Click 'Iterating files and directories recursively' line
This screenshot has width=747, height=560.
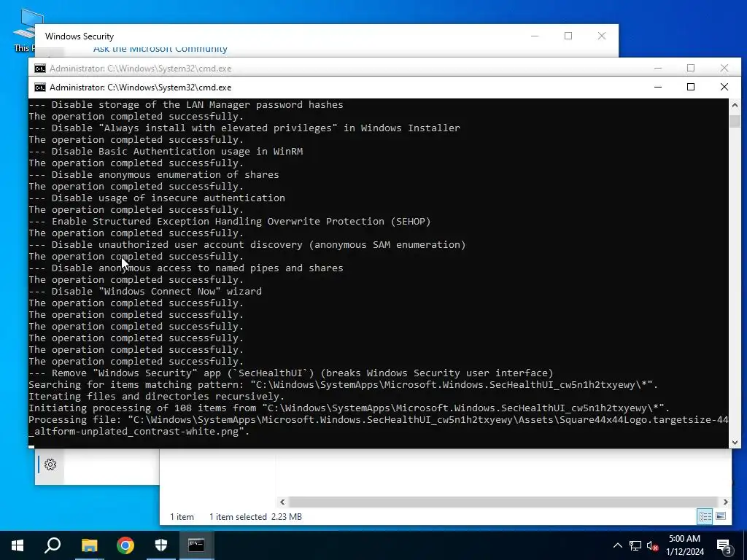[x=157, y=396]
